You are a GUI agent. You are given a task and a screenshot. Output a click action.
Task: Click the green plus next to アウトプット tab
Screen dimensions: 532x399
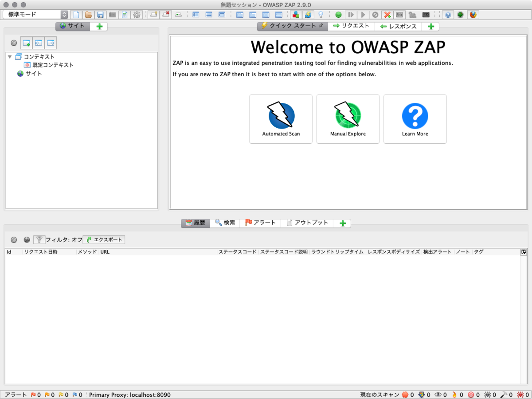pos(342,223)
